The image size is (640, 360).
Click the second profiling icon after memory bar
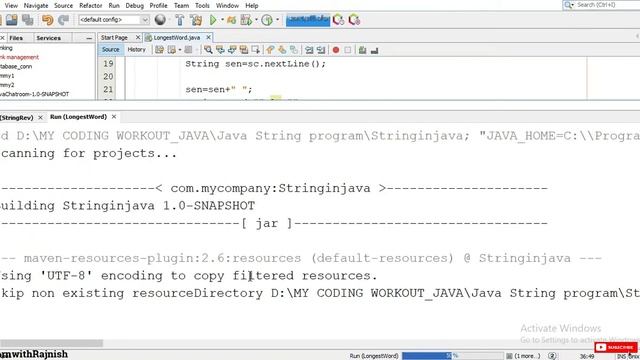tap(354, 20)
